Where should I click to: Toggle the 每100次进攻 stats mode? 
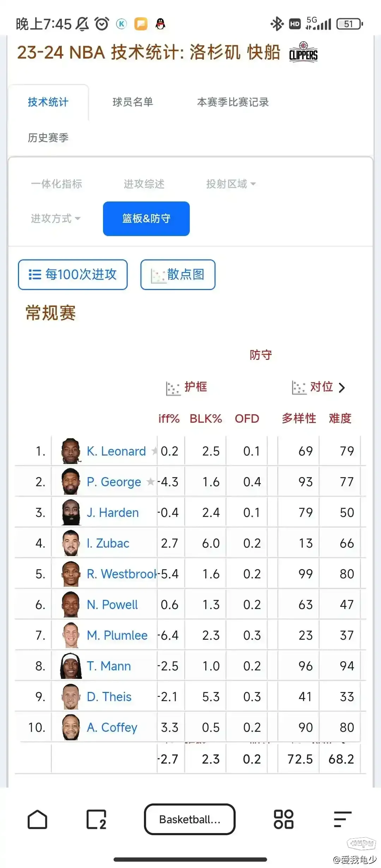point(73,275)
